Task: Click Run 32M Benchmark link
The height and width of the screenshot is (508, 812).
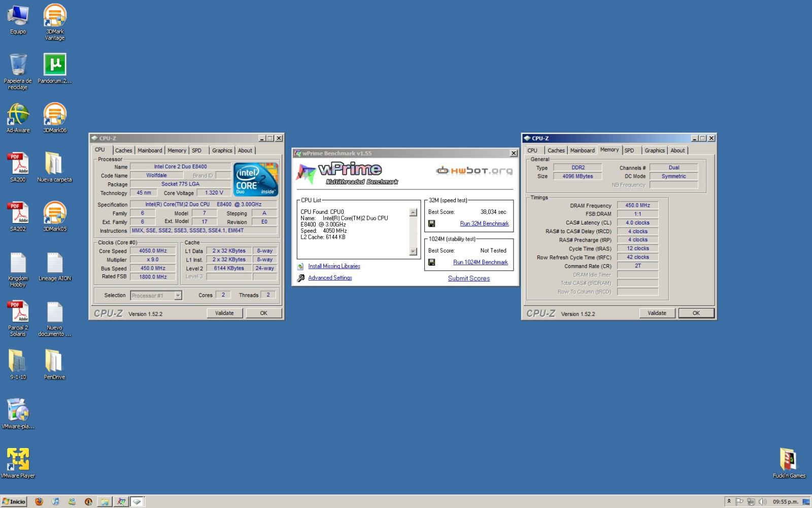Action: [484, 224]
